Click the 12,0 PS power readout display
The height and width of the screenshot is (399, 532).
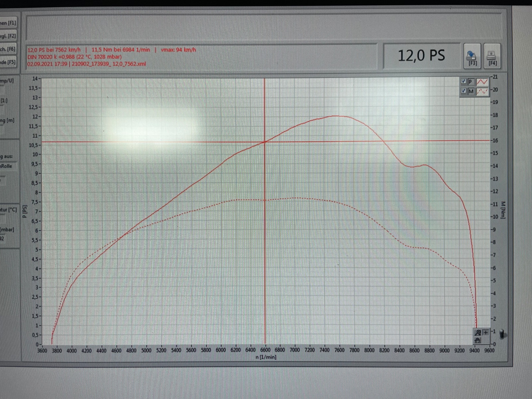tap(421, 56)
